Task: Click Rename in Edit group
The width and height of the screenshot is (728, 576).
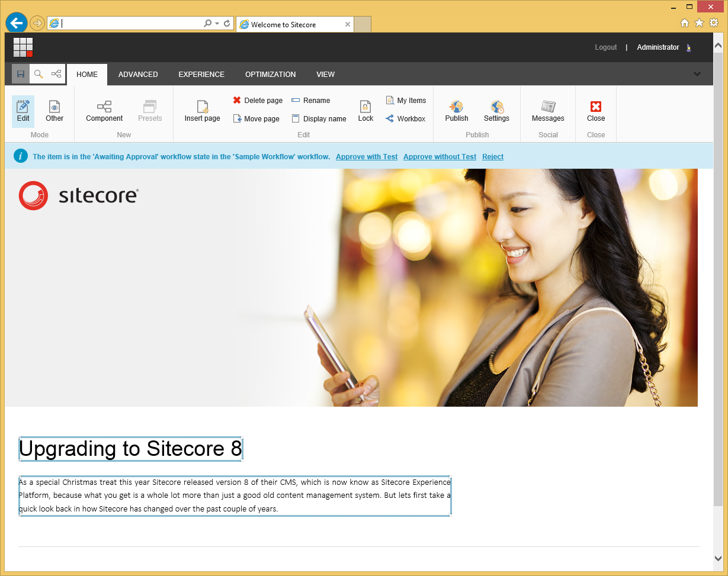Action: pyautogui.click(x=311, y=101)
